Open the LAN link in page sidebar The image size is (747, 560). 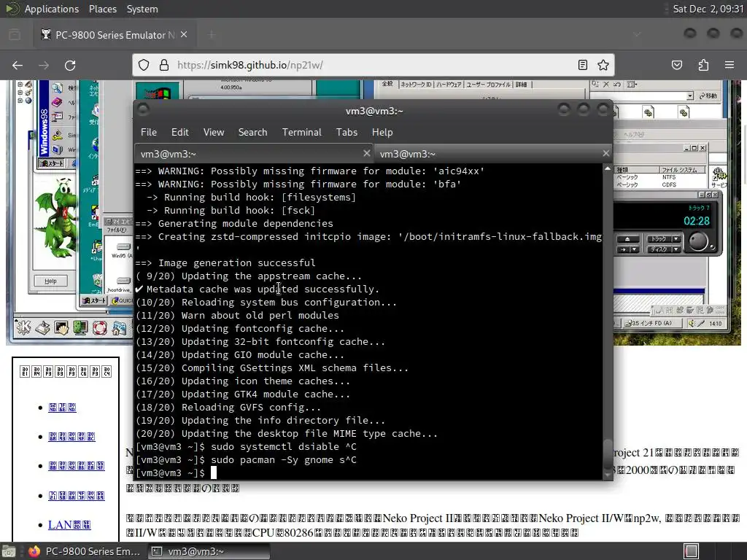click(x=69, y=525)
